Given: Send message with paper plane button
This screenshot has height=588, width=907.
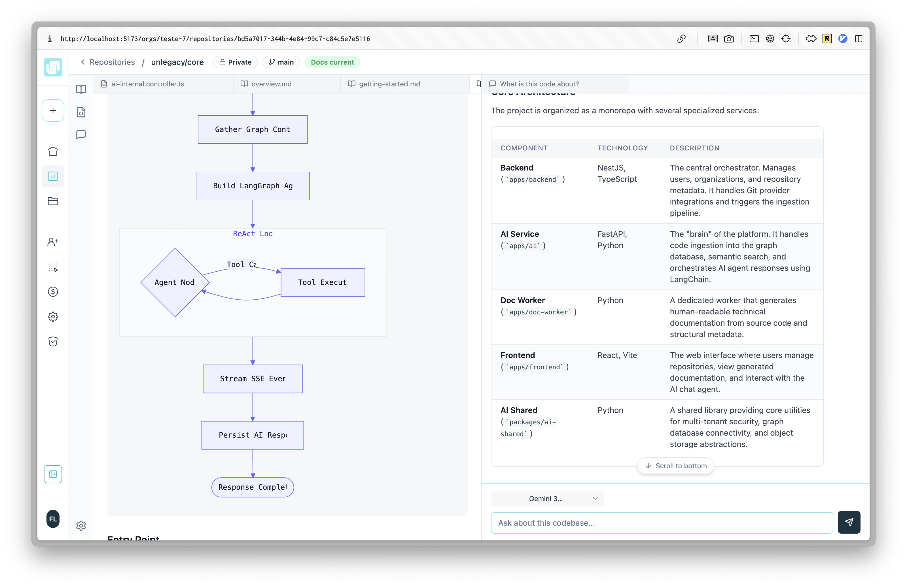Looking at the screenshot, I should (849, 522).
